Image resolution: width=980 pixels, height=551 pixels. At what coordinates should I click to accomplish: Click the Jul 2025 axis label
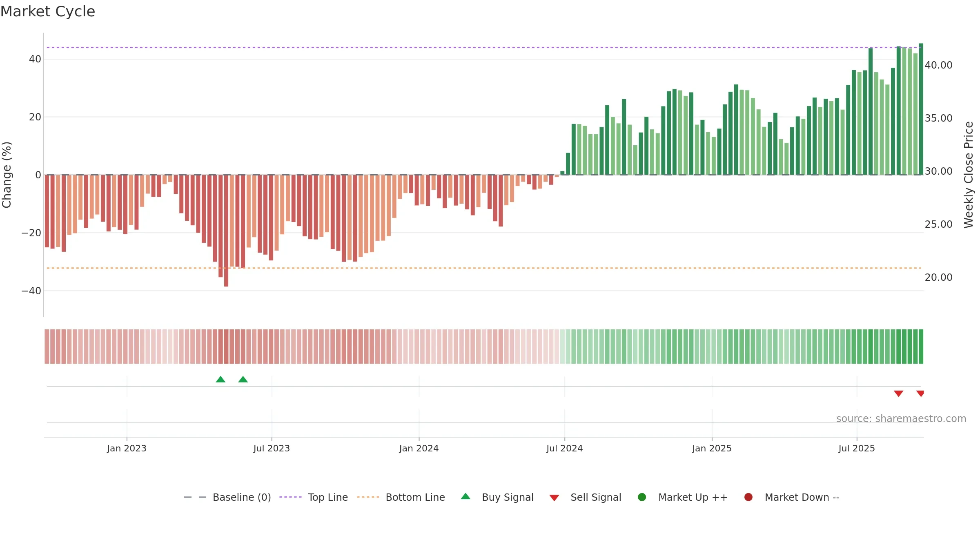click(x=857, y=448)
